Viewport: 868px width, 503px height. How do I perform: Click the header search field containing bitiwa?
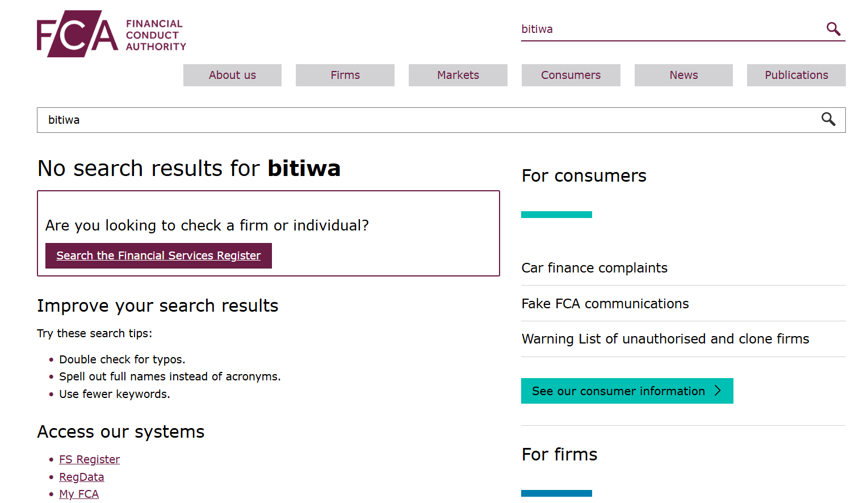[x=670, y=29]
